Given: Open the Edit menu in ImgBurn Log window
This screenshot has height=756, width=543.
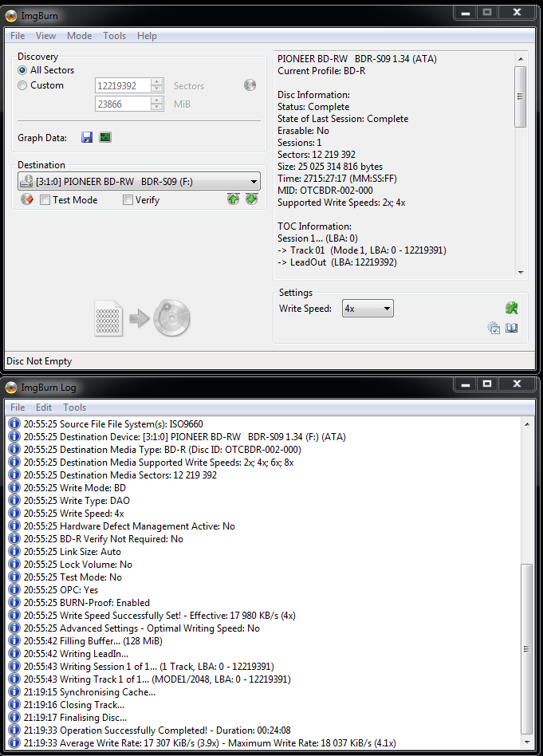Looking at the screenshot, I should click(44, 408).
